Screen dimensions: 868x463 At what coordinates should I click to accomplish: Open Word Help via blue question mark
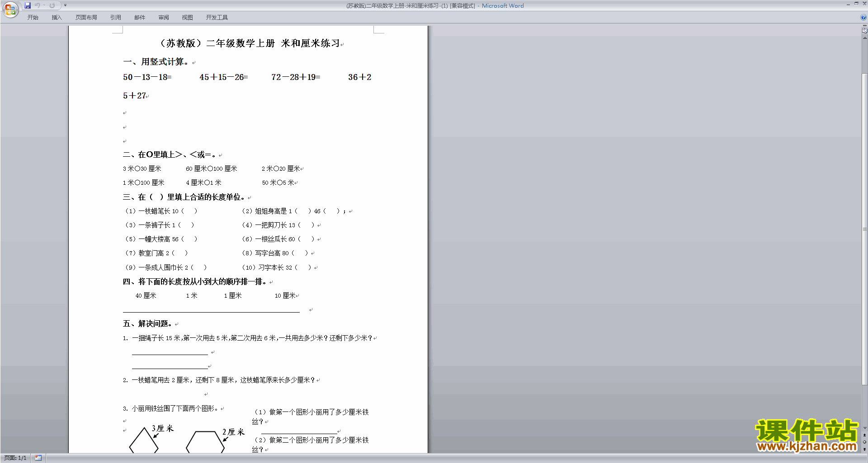pos(863,18)
